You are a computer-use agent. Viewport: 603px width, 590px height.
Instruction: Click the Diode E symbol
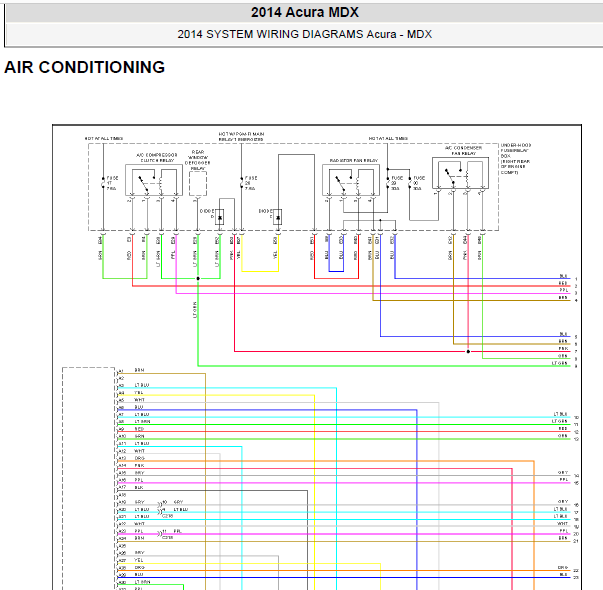click(x=277, y=217)
